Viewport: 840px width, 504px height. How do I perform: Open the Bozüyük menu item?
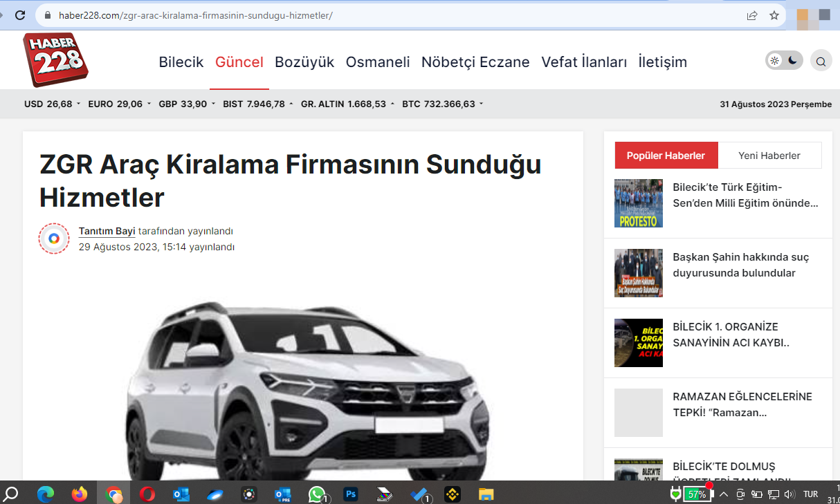(x=304, y=62)
